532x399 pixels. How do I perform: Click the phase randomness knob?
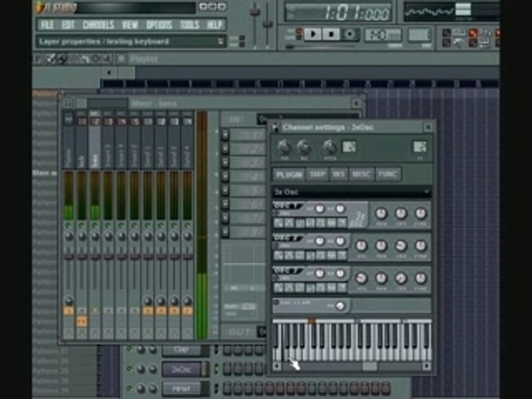(x=340, y=306)
